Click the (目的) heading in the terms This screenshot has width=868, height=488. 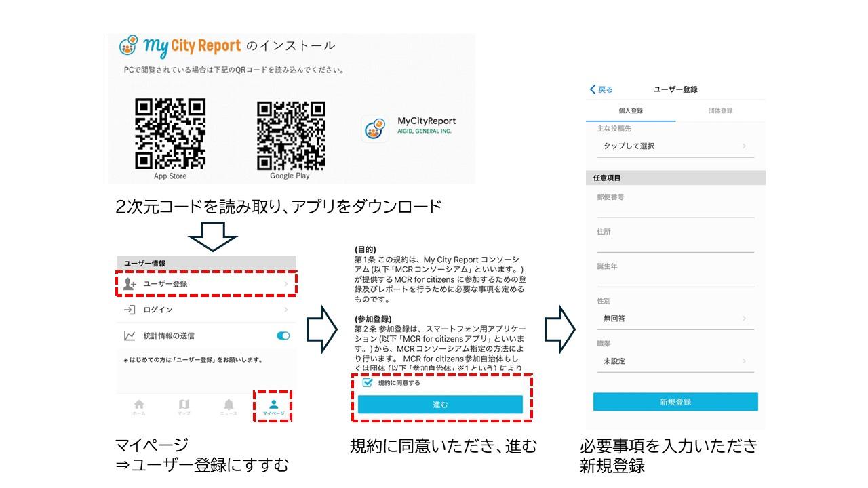click(366, 249)
